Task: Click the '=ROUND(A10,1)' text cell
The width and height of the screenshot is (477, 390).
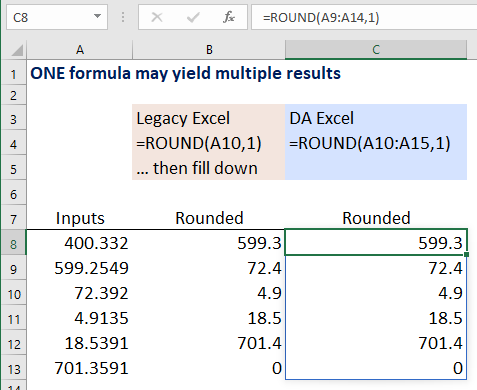Action: [x=209, y=143]
